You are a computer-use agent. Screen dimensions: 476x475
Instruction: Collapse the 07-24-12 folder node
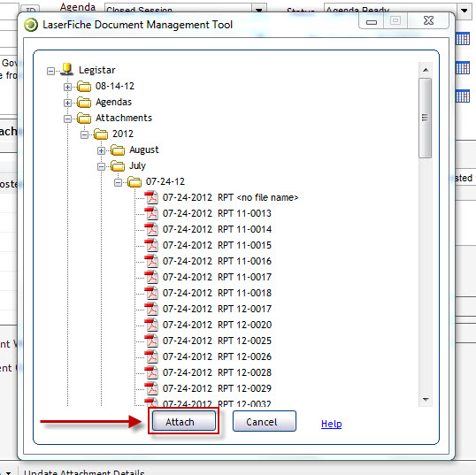(118, 182)
